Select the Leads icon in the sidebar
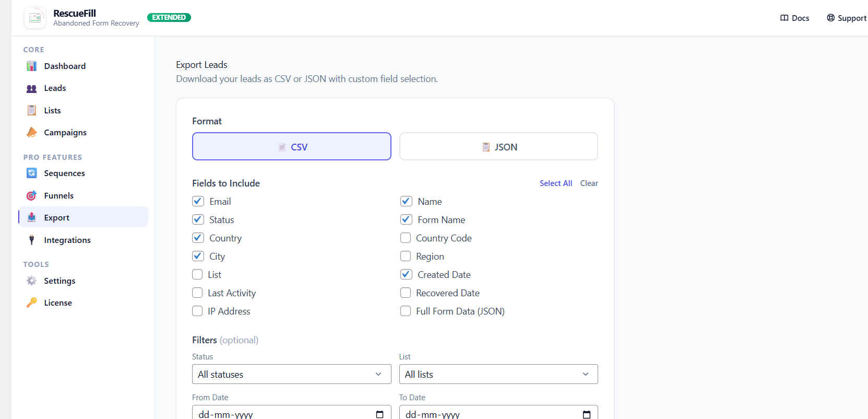868x419 pixels. [x=31, y=88]
